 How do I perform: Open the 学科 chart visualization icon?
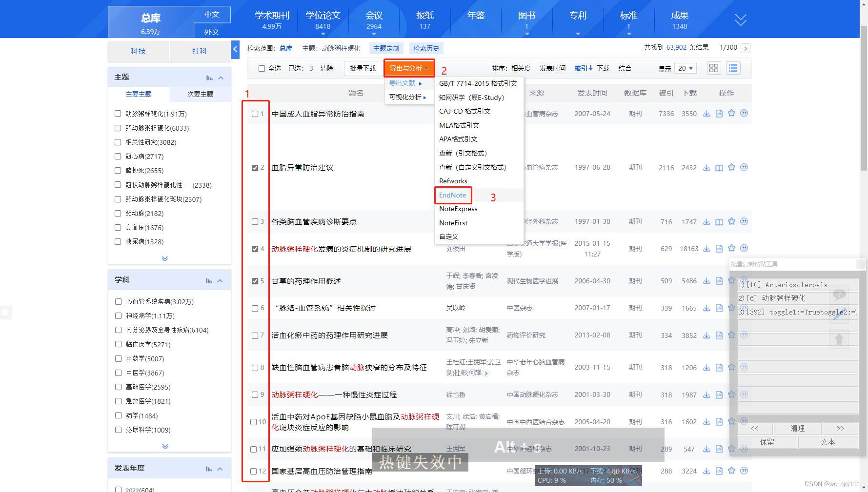point(209,280)
